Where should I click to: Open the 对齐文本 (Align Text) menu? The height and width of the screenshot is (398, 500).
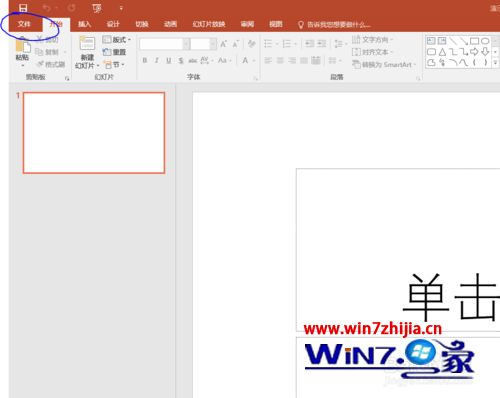373,52
